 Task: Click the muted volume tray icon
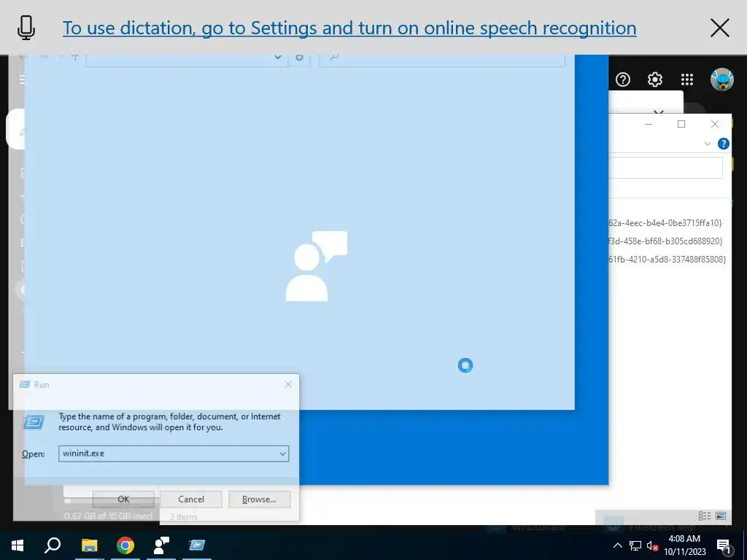point(652,545)
